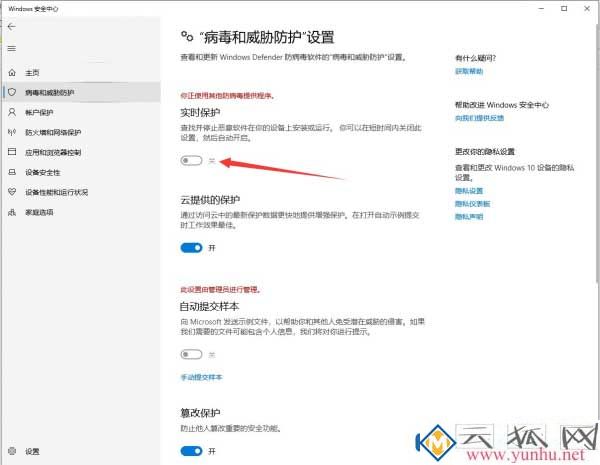The width and height of the screenshot is (600, 465).
Task: Minimize the Windows 安全中心 window
Action: (541, 8)
